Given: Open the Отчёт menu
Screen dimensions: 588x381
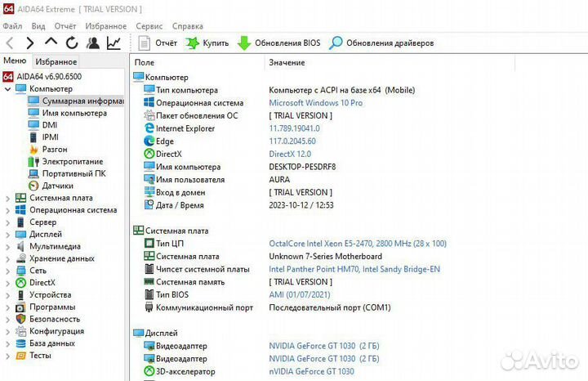Looking at the screenshot, I should coord(65,26).
